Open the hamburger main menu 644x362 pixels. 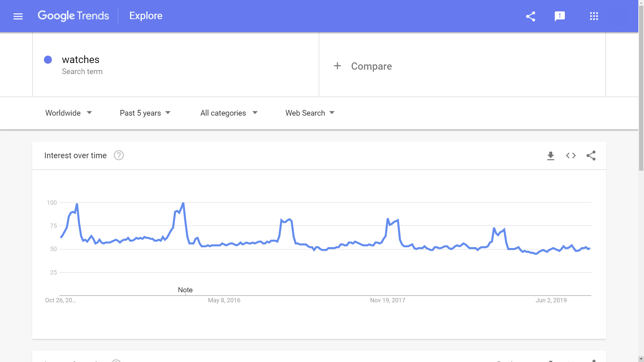click(x=18, y=16)
